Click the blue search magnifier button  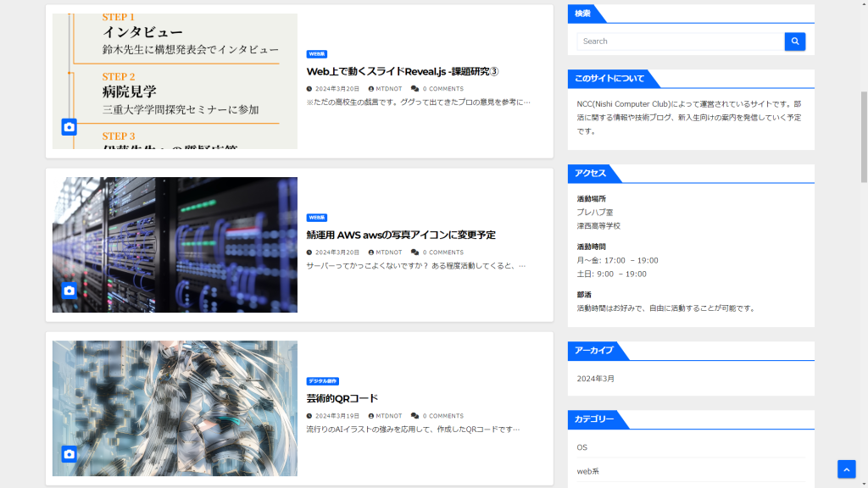(x=794, y=41)
